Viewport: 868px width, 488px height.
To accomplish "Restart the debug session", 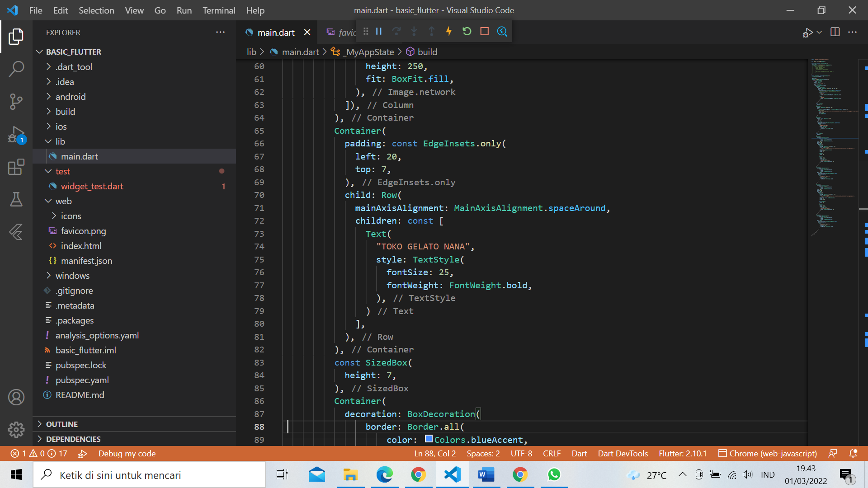I will pos(467,31).
